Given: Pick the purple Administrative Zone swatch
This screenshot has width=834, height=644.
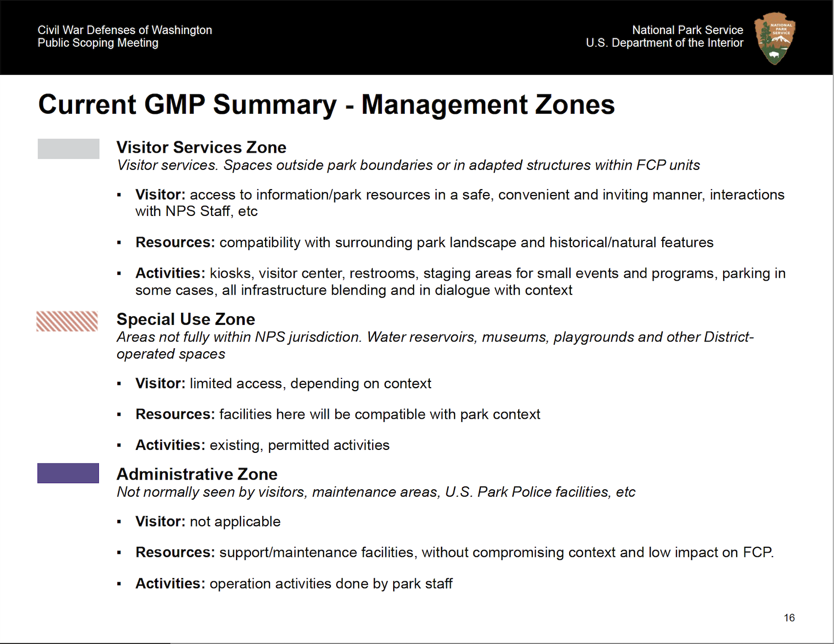Looking at the screenshot, I should 68,473.
